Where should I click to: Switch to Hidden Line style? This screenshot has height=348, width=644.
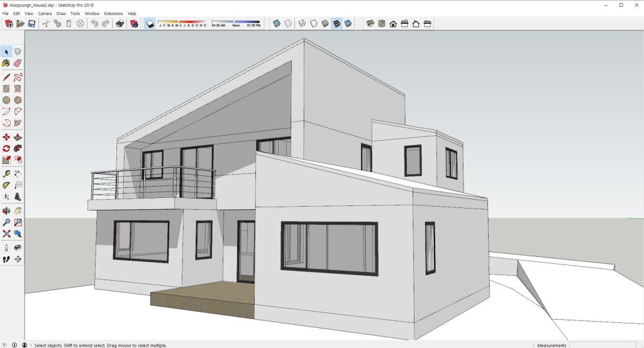[x=314, y=24]
